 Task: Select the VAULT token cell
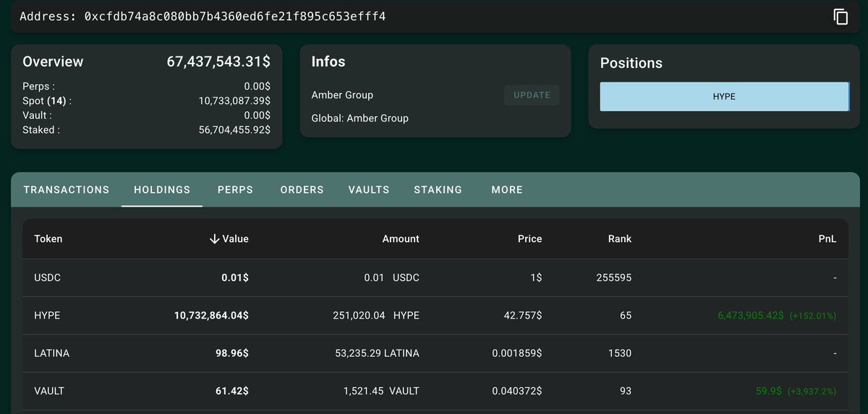tap(49, 391)
